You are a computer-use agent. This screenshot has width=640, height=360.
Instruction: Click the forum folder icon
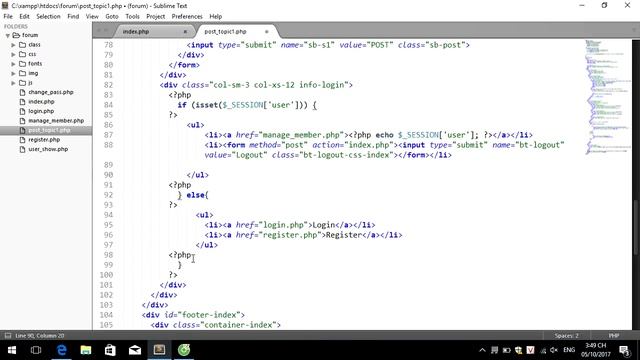click(16, 35)
